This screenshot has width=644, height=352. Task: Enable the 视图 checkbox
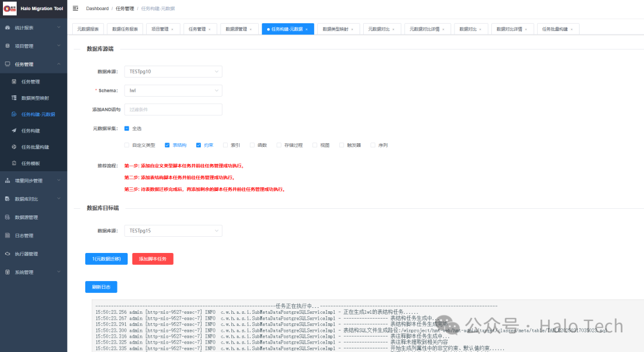coord(315,145)
